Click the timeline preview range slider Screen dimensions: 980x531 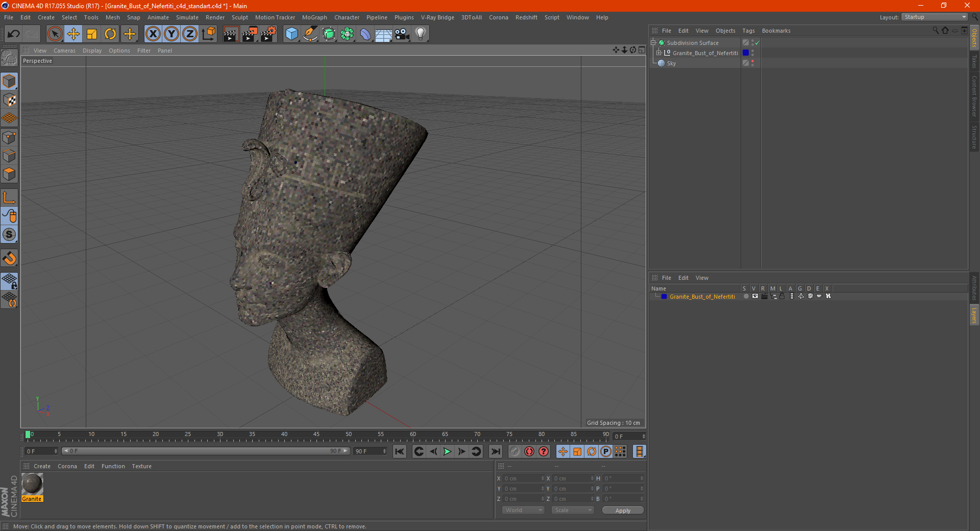click(x=206, y=451)
